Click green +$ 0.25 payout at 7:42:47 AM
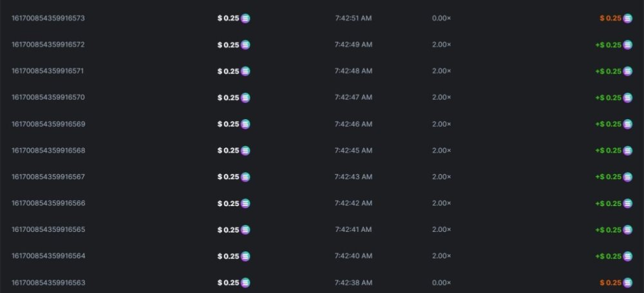The image size is (644, 293). [x=608, y=98]
